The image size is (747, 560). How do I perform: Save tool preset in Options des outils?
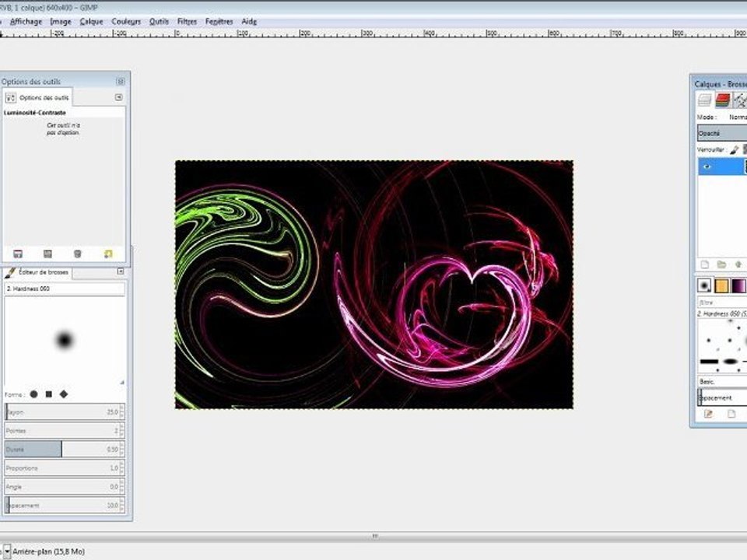[18, 254]
